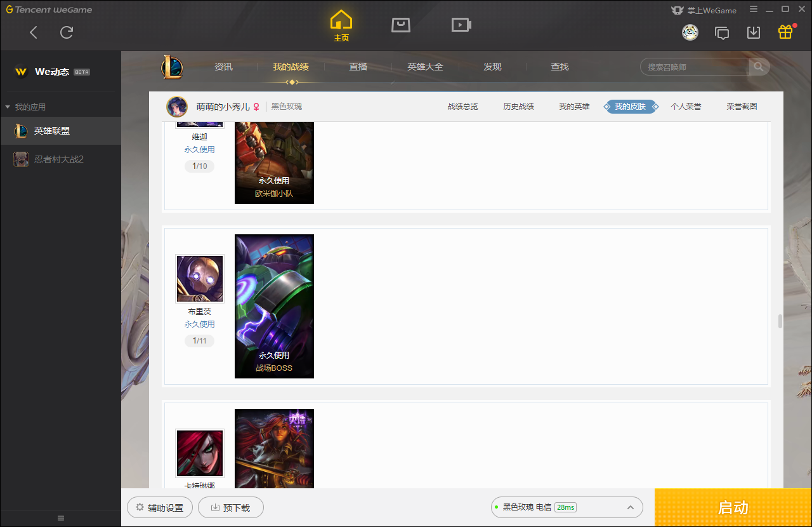Click the 1/11 skin count badge
Image resolution: width=812 pixels, height=527 pixels.
click(200, 341)
